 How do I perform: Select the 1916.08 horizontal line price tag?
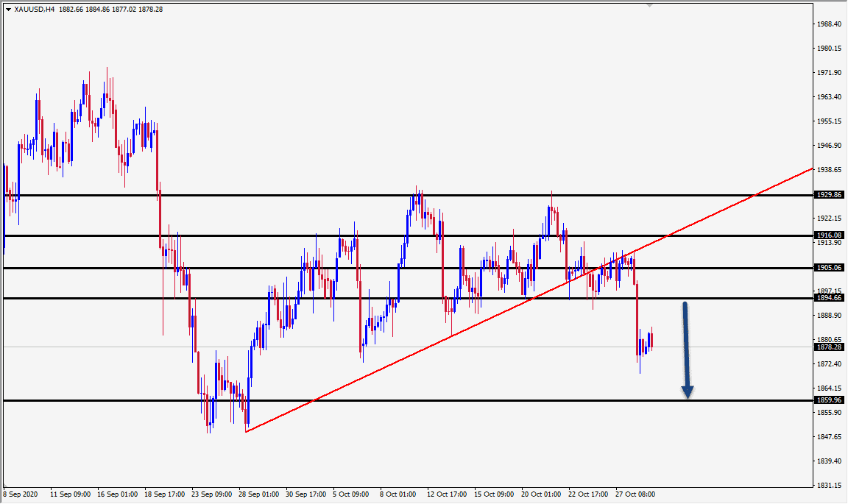(x=829, y=235)
